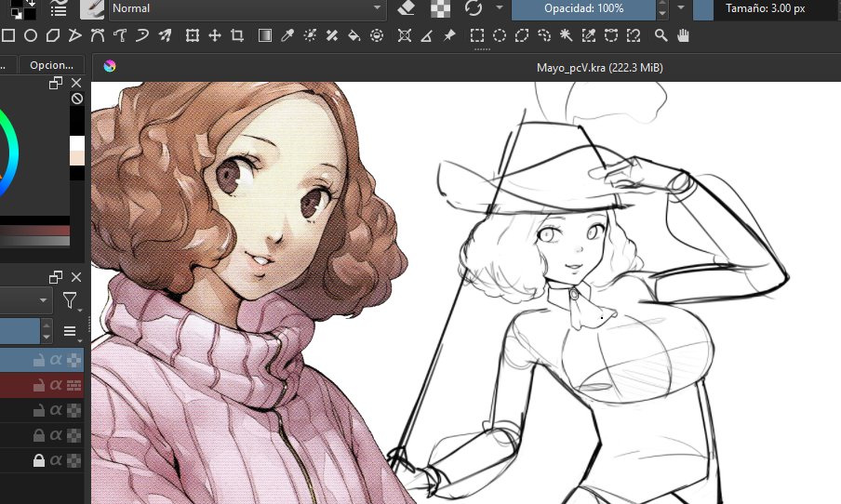Screen dimensions: 841x504
Task: Toggle Preserve alpha checkerboard button
Action: 440,8
